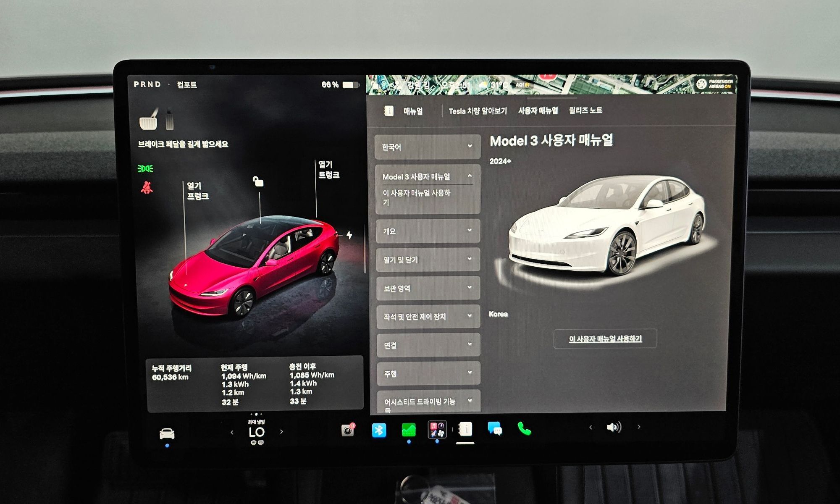Open the Bluetooth app icon
The height and width of the screenshot is (504, 840).
[379, 430]
